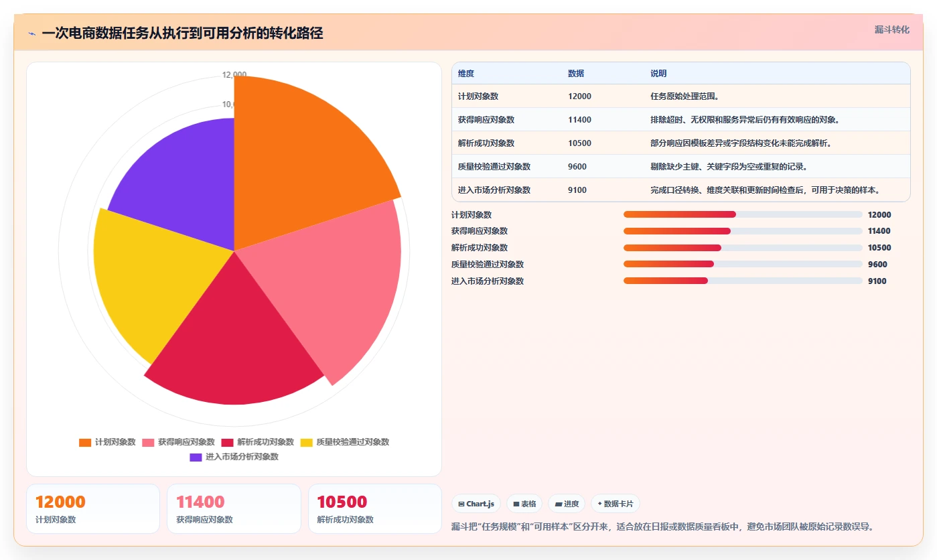Viewport: 937px width, 560px height.
Task: Click the description starting with 部分响应因模板差异
Action: [741, 143]
